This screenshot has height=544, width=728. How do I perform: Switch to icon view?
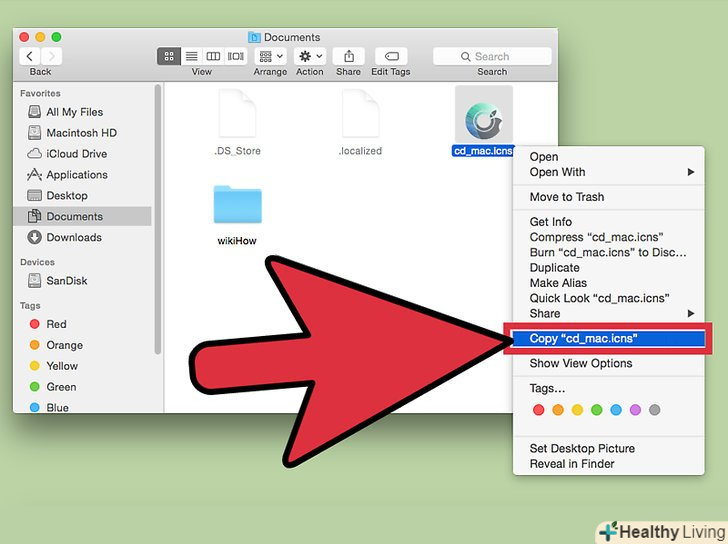pos(169,57)
